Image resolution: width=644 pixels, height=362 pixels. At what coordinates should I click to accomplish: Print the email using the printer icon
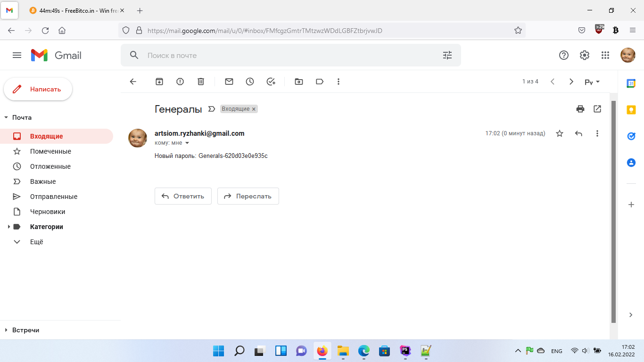click(x=580, y=109)
